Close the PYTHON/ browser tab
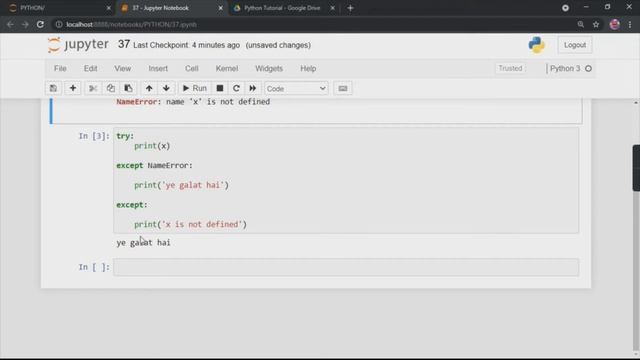 [x=109, y=8]
